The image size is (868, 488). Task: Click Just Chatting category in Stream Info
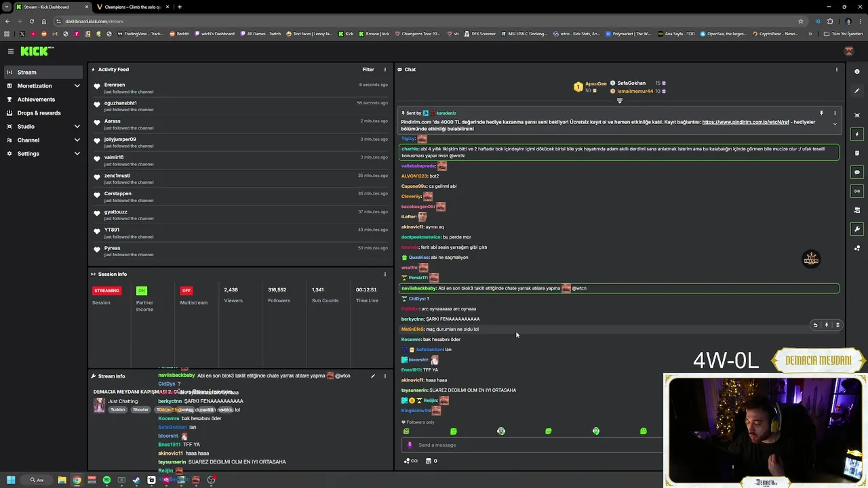coord(123,401)
